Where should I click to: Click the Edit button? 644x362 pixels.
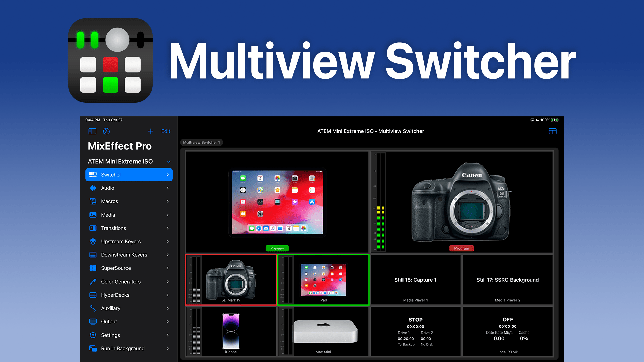(165, 131)
